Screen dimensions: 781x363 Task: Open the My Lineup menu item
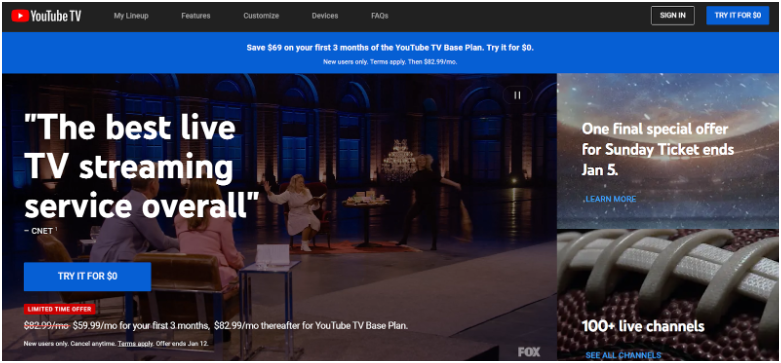(x=131, y=16)
